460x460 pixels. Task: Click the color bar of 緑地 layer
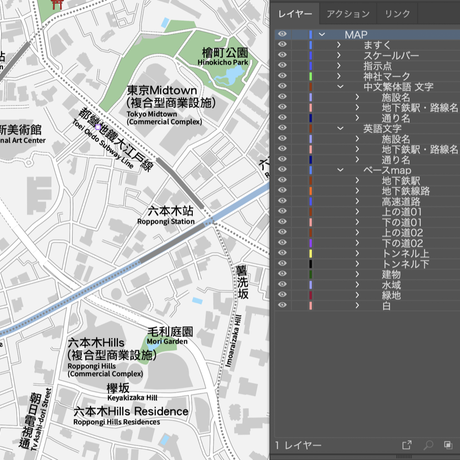311,295
